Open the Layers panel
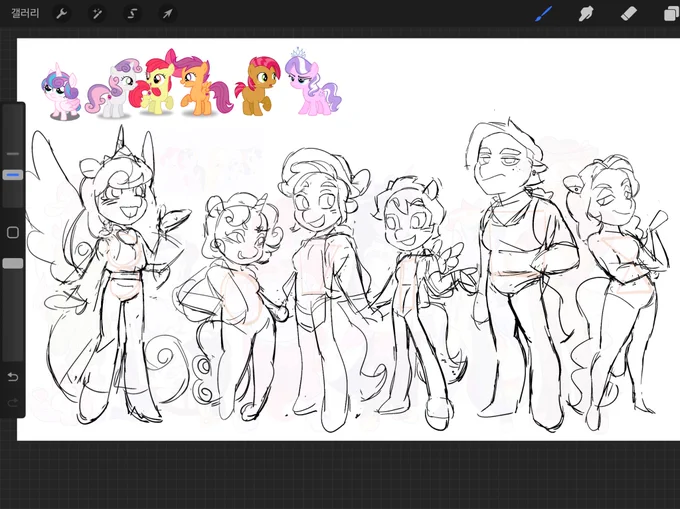680x509 pixels. point(671,14)
